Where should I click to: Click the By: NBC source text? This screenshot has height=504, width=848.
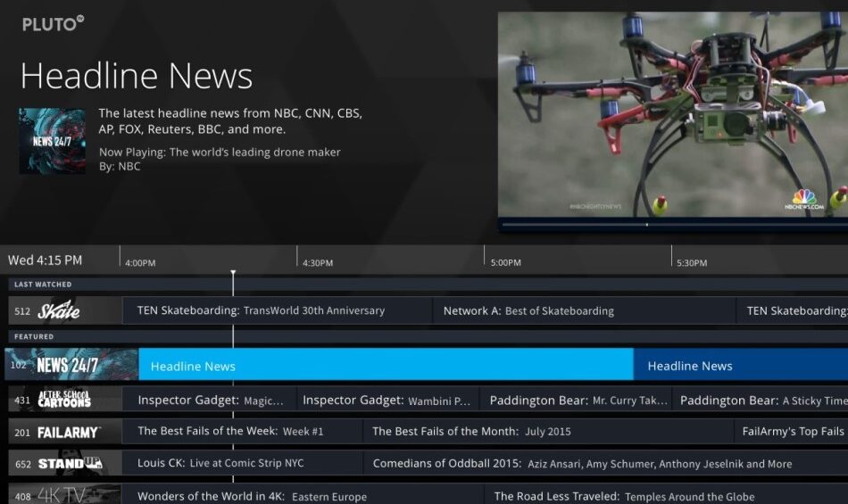point(120,167)
